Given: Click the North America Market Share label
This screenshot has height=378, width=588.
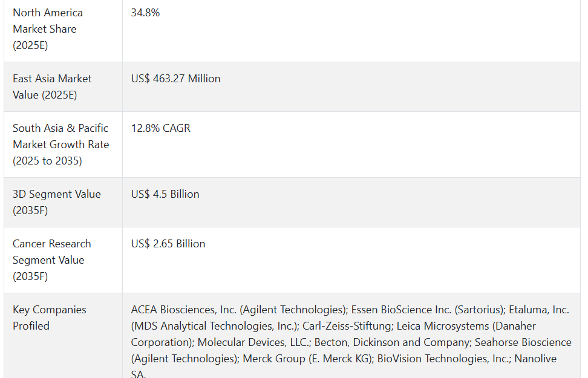Looking at the screenshot, I should coord(48,29).
